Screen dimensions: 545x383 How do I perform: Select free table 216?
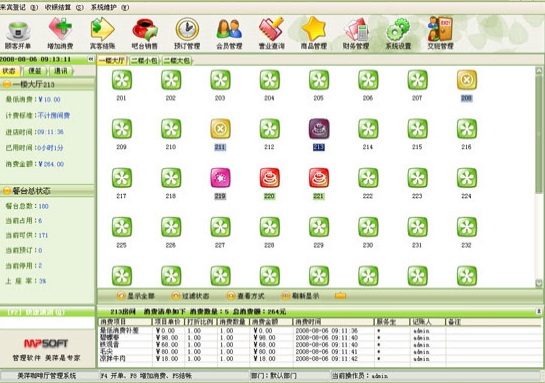[x=467, y=129]
